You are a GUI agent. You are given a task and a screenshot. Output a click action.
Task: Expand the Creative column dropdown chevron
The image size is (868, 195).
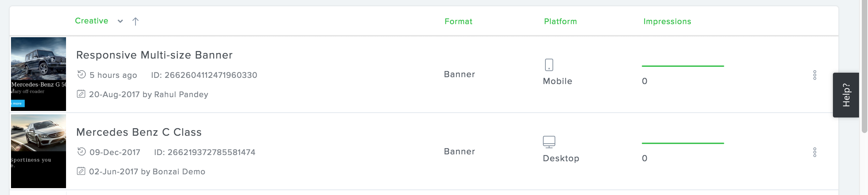coord(120,21)
